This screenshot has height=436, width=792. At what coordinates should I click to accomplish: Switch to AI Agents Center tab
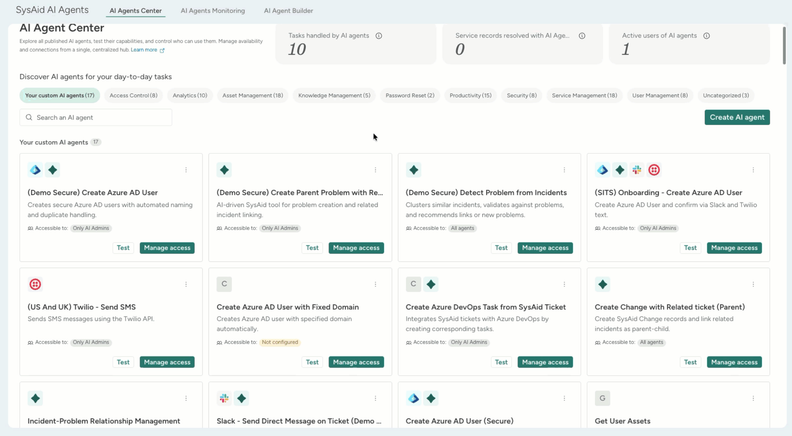[x=136, y=11]
